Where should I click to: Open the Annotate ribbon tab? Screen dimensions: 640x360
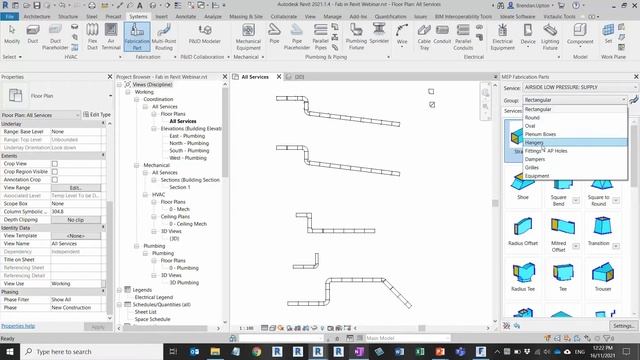(186, 16)
